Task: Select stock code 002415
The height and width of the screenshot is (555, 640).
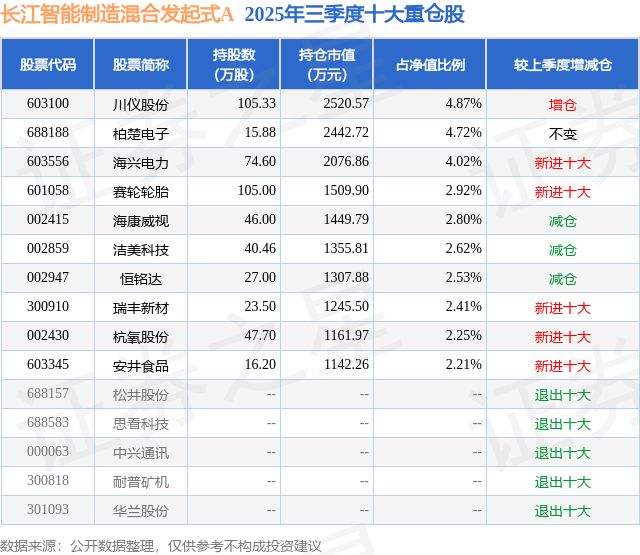Action: [48, 219]
